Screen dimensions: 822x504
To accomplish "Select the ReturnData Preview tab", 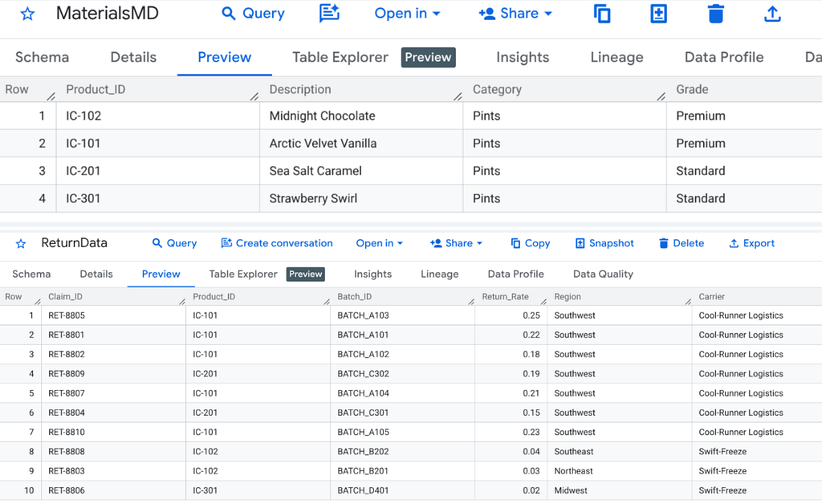I will [161, 274].
